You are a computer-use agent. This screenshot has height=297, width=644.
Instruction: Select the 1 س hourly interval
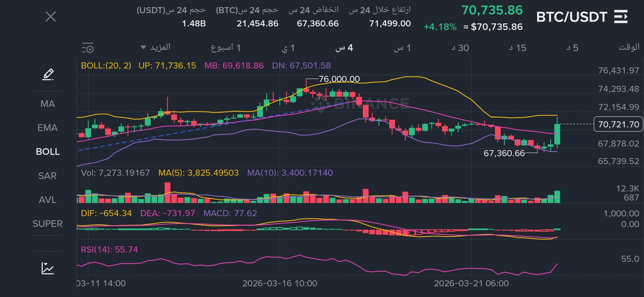[x=402, y=48]
